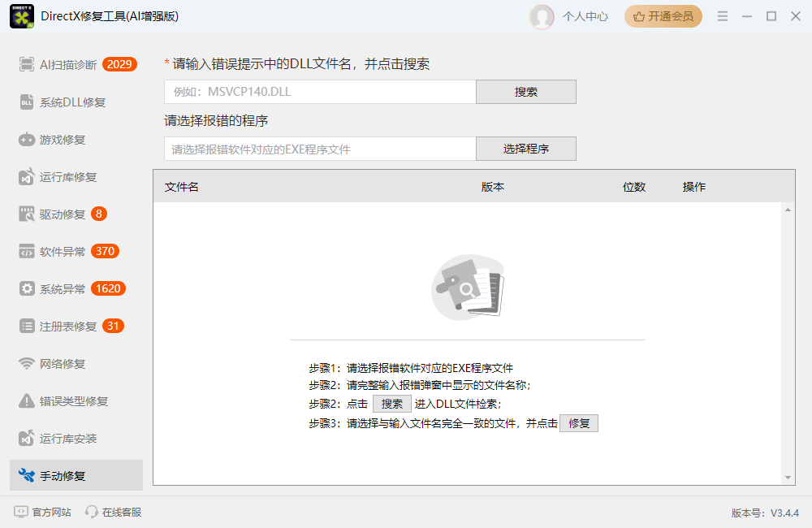
Task: Open the hamburger menu in title bar
Action: [723, 16]
